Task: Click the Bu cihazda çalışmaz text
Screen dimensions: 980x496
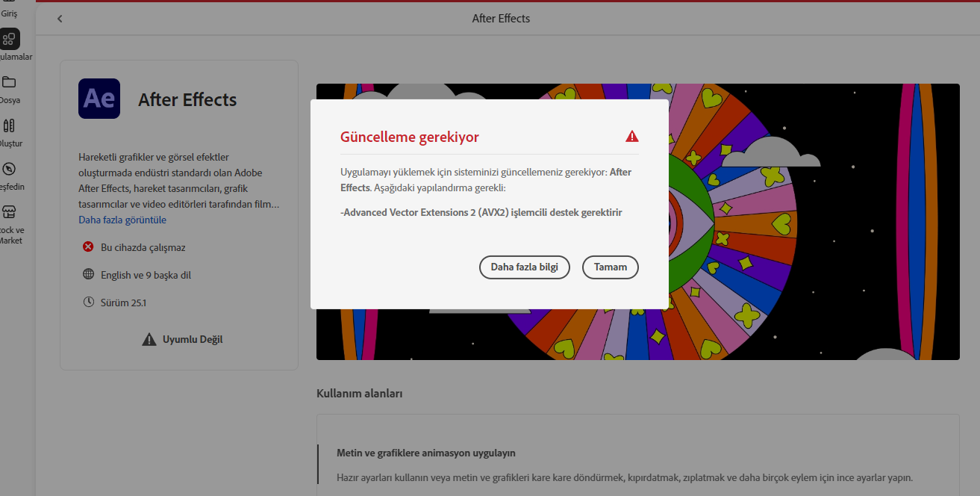Action: [x=143, y=247]
